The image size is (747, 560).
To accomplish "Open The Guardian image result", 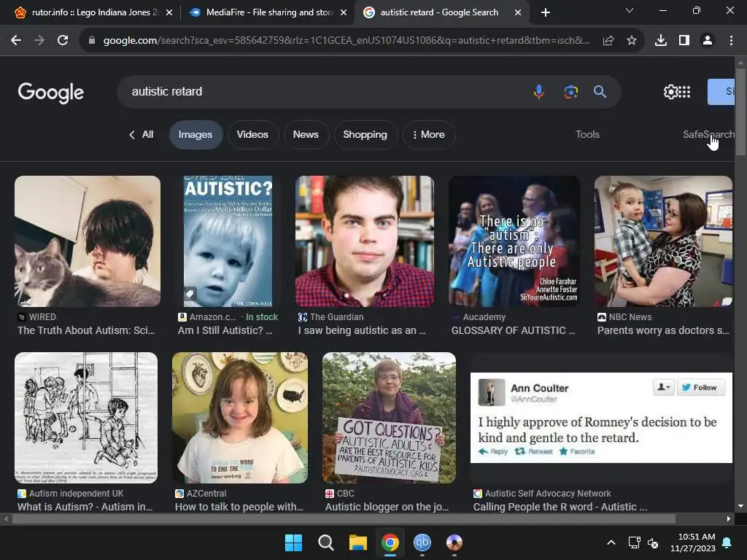I will coord(365,241).
